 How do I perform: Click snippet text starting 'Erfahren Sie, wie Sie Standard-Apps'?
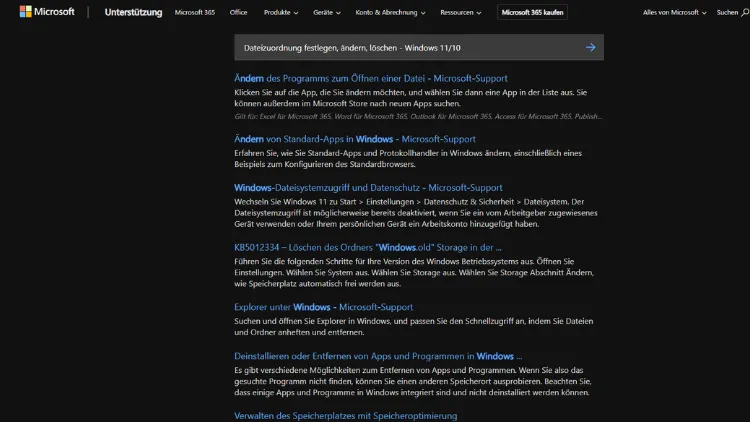click(x=408, y=159)
